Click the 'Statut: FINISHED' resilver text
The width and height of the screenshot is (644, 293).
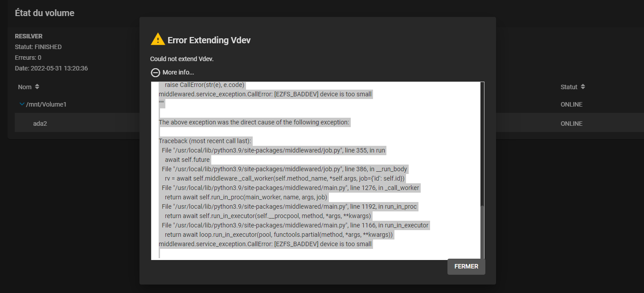[x=38, y=47]
